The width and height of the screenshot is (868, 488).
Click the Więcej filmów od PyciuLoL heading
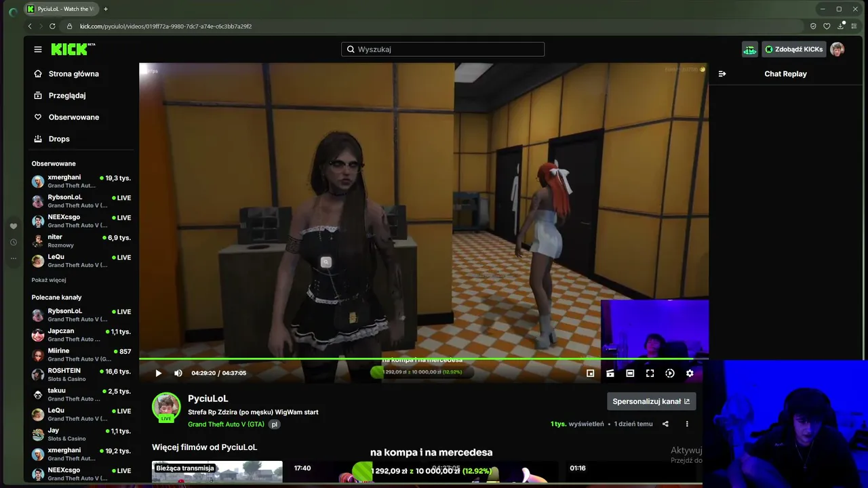[x=205, y=447]
